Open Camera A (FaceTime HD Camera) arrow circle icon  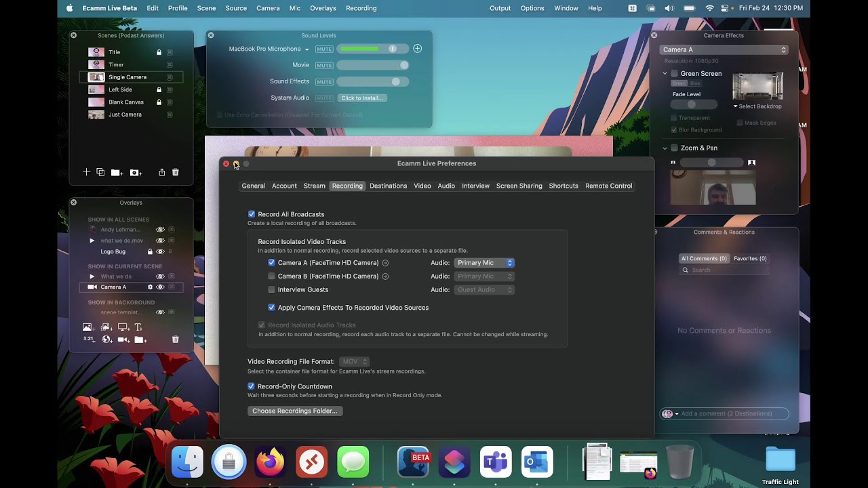coord(385,263)
